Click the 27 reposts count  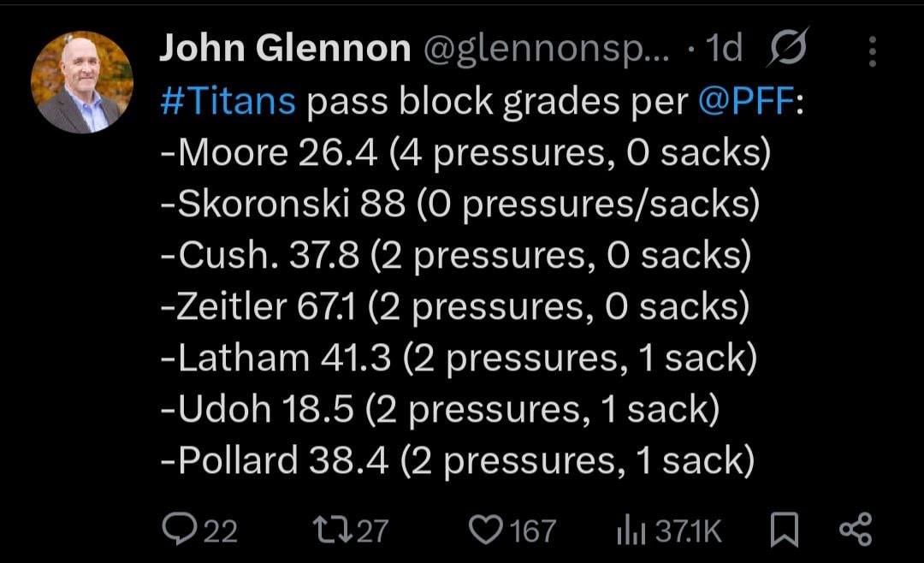pos(372,531)
